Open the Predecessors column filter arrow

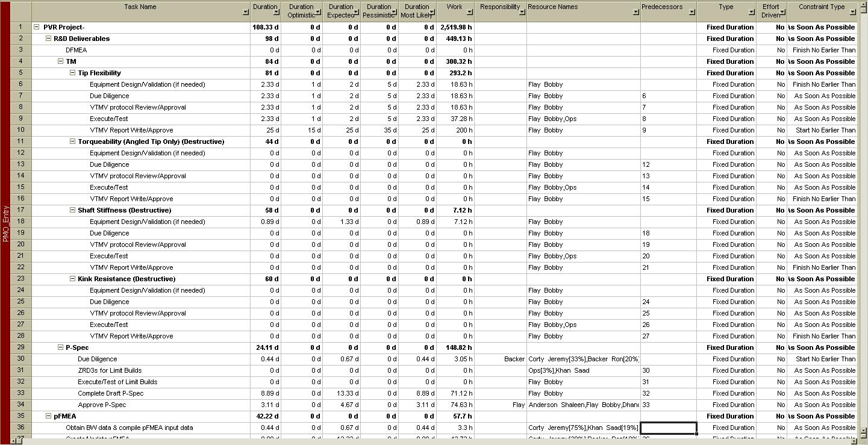click(692, 12)
